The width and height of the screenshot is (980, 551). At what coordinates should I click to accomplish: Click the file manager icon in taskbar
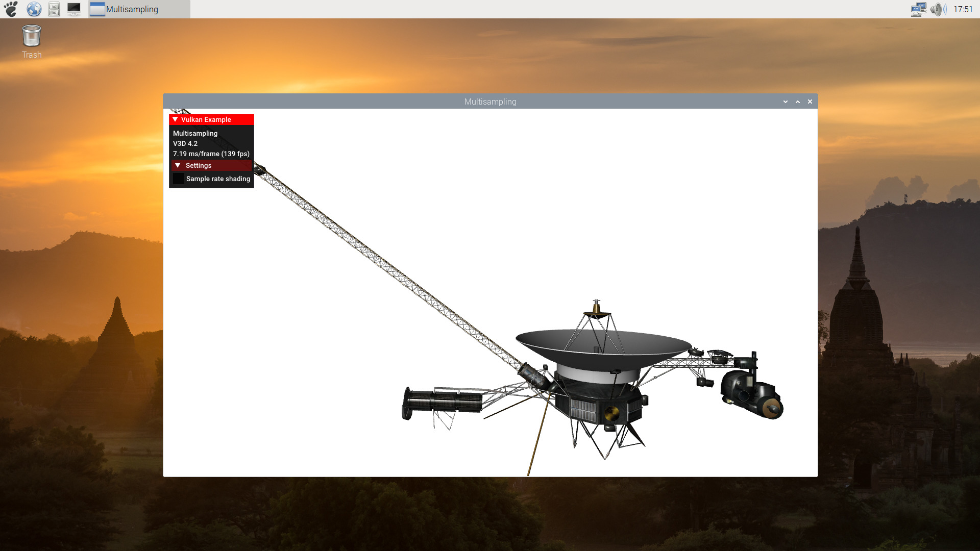tap(53, 9)
